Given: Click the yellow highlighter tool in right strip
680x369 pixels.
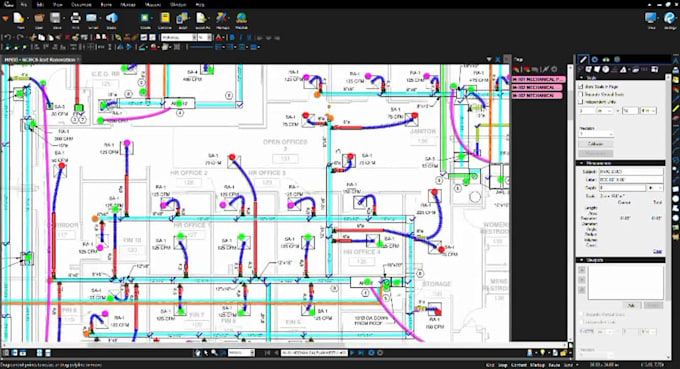Looking at the screenshot, I should 676,108.
